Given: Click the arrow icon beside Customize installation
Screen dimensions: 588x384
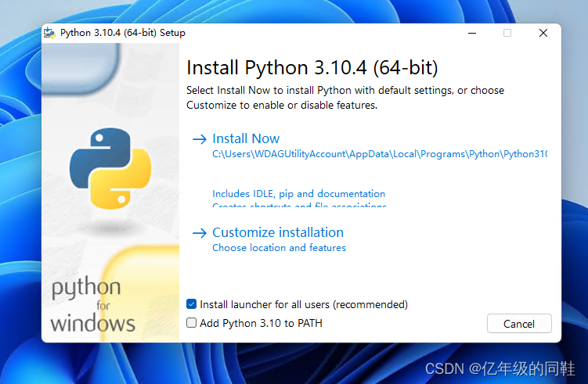Looking at the screenshot, I should click(x=200, y=233).
